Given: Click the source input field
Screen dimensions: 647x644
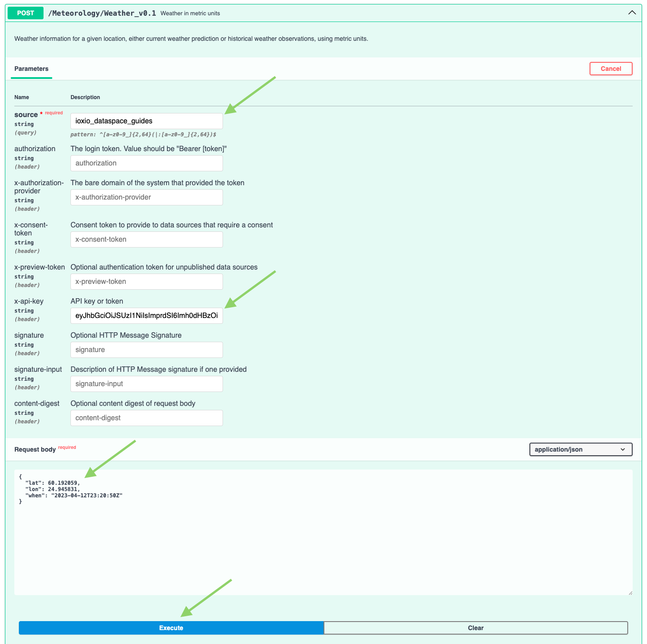Looking at the screenshot, I should point(146,121).
